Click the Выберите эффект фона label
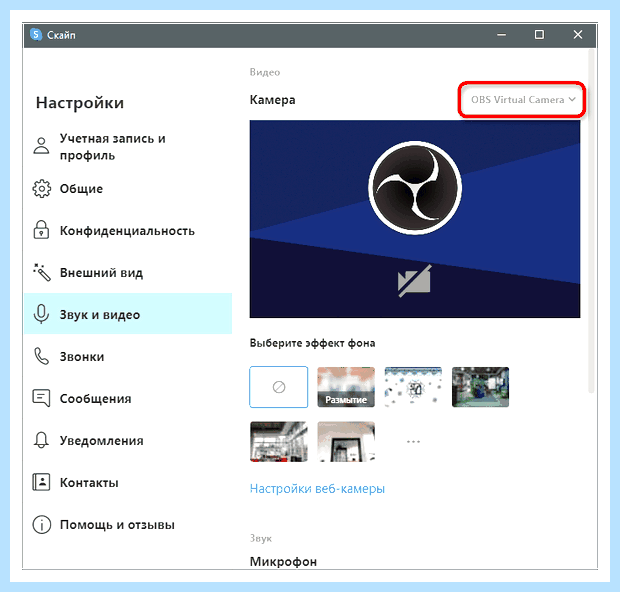The width and height of the screenshot is (620, 592). [312, 343]
